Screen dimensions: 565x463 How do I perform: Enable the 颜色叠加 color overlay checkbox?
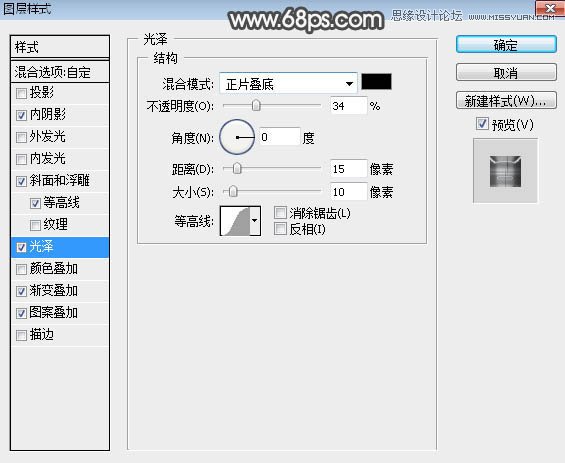pyautogui.click(x=21, y=269)
